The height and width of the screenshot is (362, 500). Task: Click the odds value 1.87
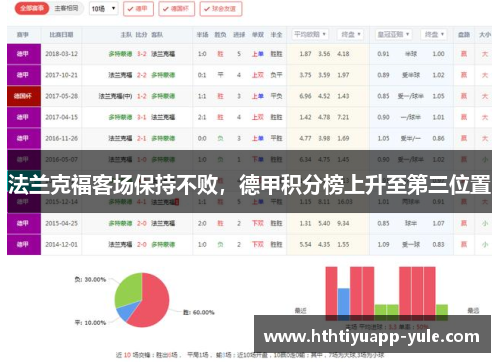click(305, 54)
